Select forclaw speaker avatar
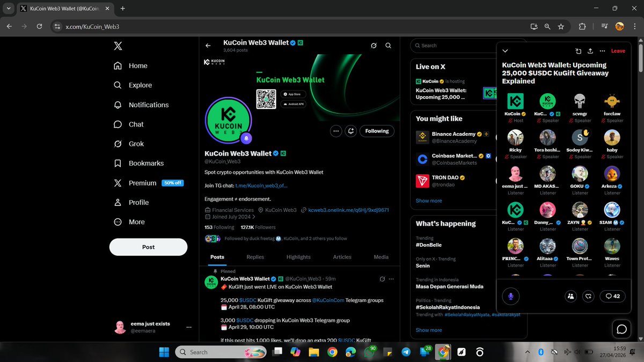The width and height of the screenshot is (644, 362). coord(612,101)
